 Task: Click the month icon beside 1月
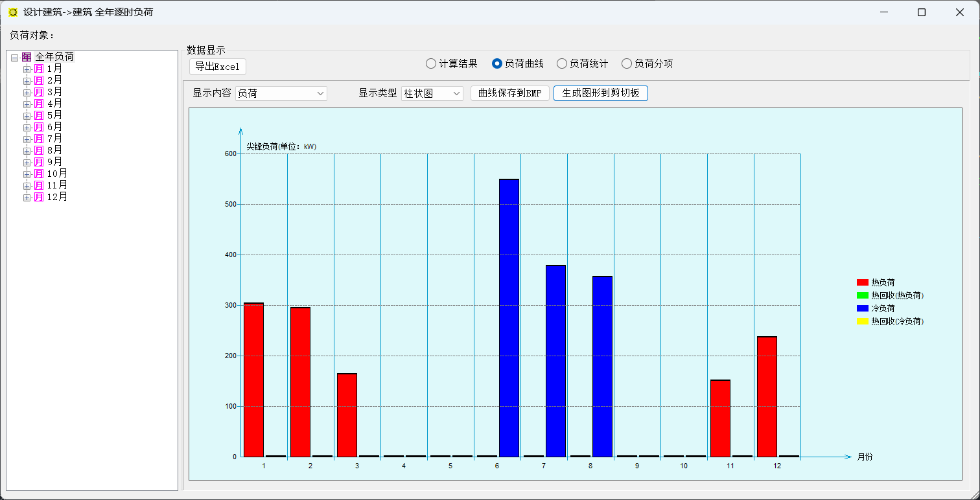point(39,69)
